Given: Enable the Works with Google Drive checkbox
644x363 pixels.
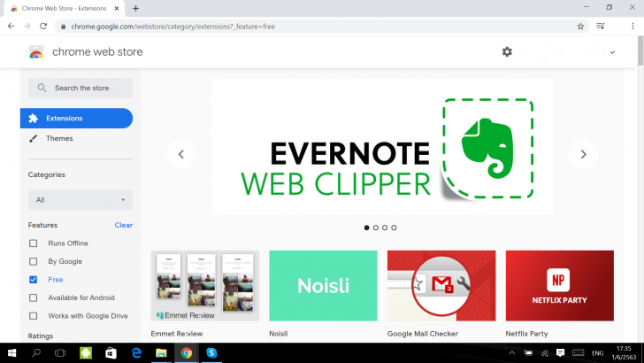Looking at the screenshot, I should (x=34, y=316).
